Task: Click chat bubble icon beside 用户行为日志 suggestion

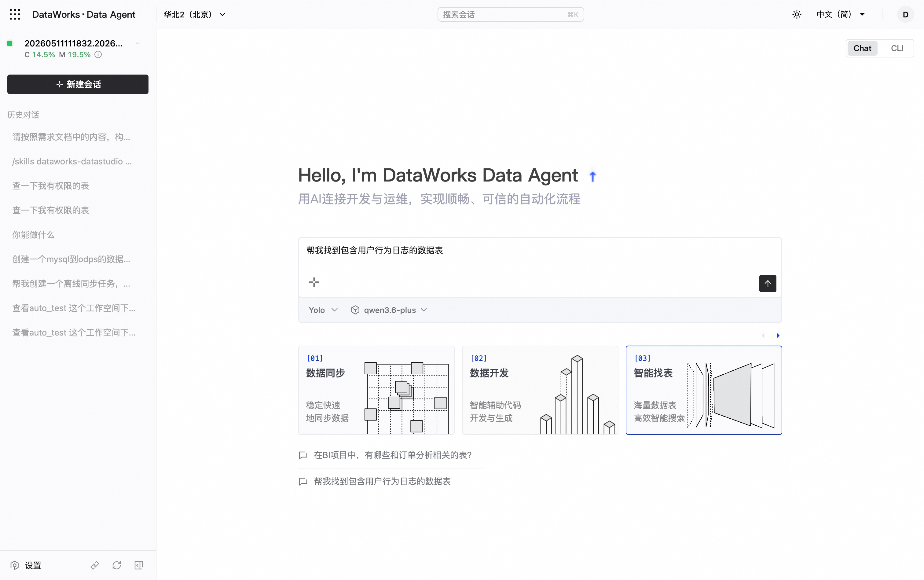Action: [x=303, y=482]
